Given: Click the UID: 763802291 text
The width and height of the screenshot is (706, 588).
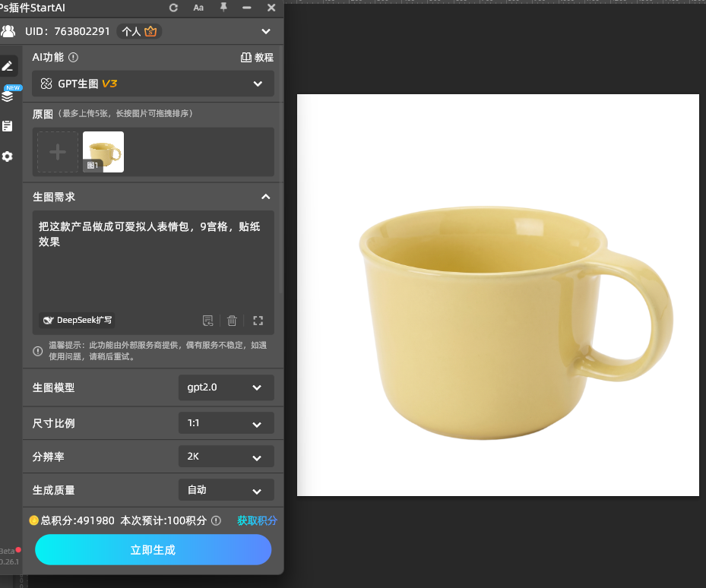Looking at the screenshot, I should [x=68, y=31].
